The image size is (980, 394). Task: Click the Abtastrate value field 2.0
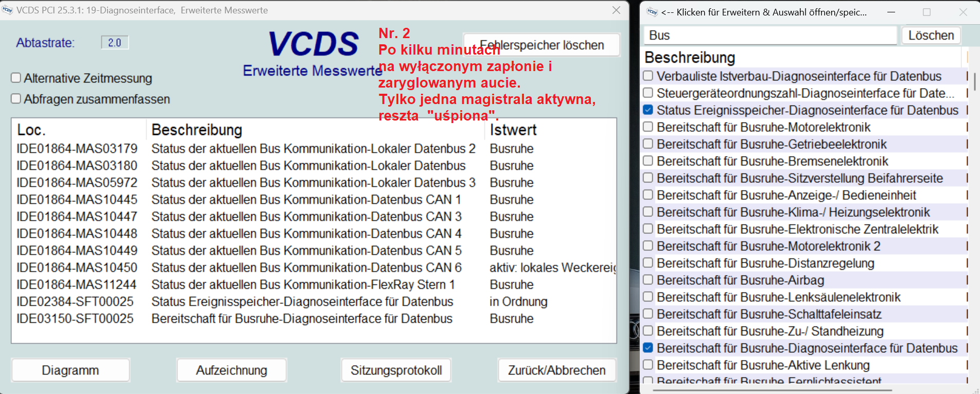pos(115,42)
